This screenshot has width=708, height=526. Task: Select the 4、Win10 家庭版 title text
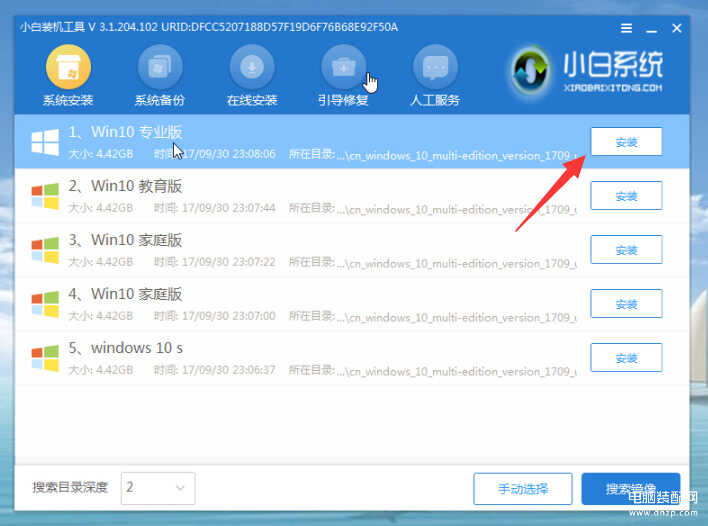coord(125,294)
